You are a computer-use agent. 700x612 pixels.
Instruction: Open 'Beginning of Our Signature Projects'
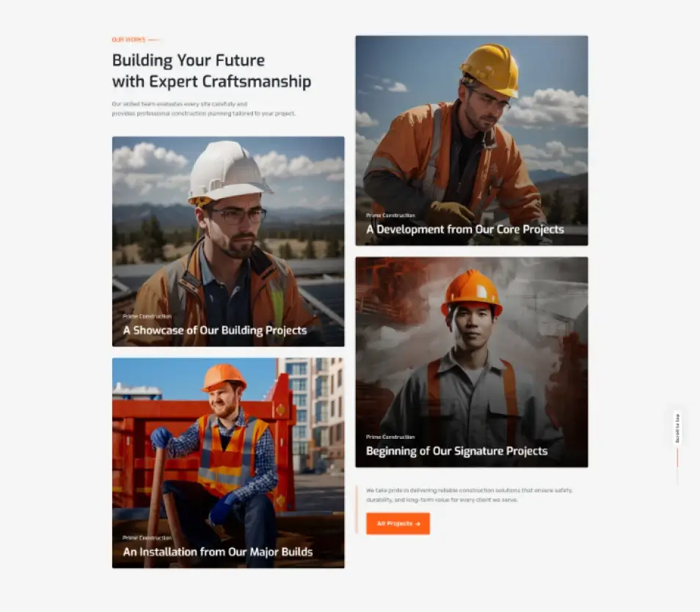click(x=456, y=451)
